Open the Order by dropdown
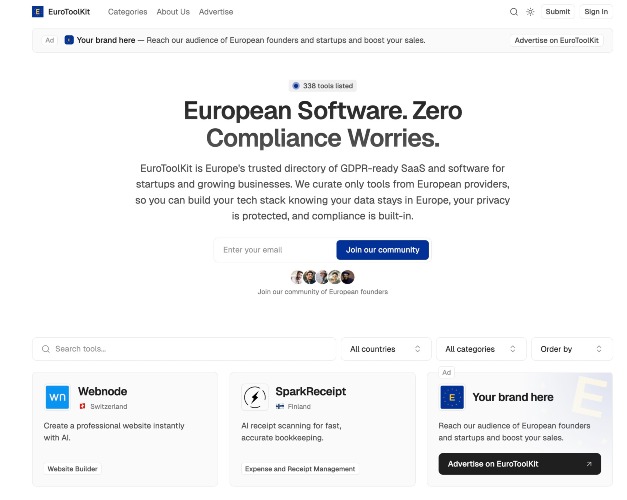Screen dimensions: 627x500 point(571,349)
